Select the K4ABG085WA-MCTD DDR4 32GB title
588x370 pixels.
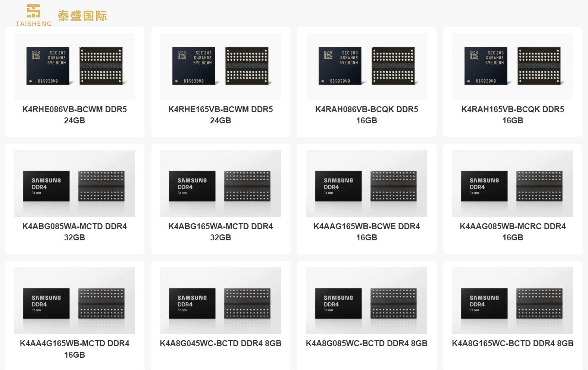point(75,232)
